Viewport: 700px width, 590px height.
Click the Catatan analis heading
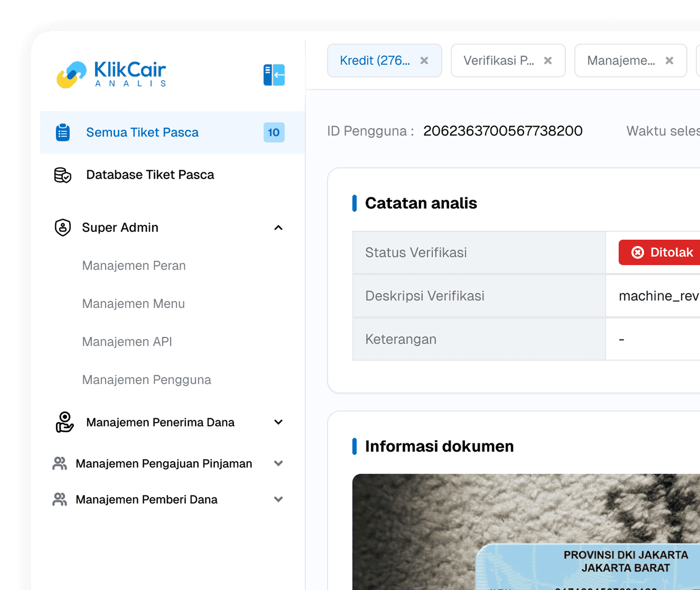click(x=421, y=203)
